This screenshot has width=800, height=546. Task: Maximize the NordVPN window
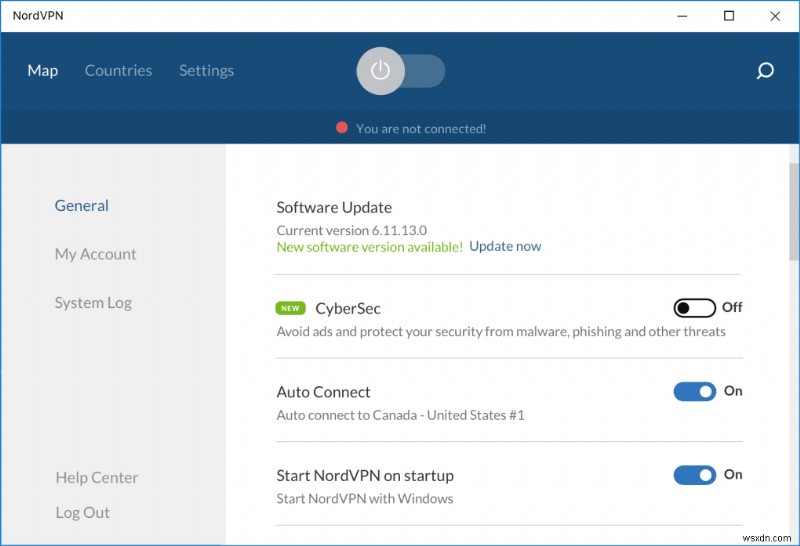pos(729,16)
